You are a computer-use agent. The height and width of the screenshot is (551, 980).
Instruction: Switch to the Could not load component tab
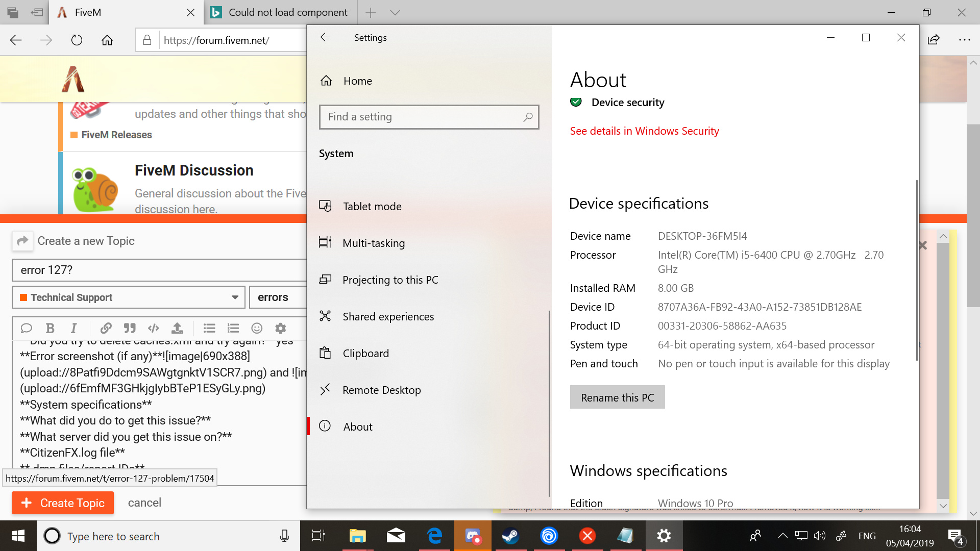pyautogui.click(x=281, y=12)
